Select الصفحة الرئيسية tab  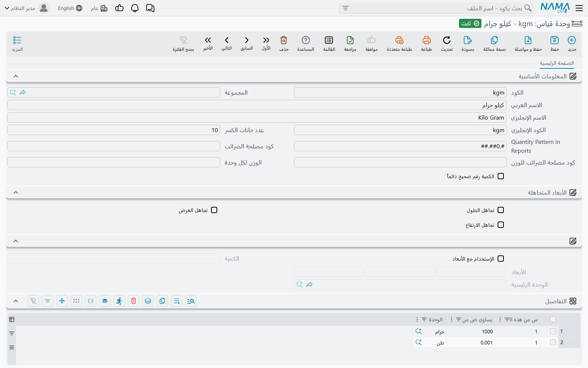557,63
